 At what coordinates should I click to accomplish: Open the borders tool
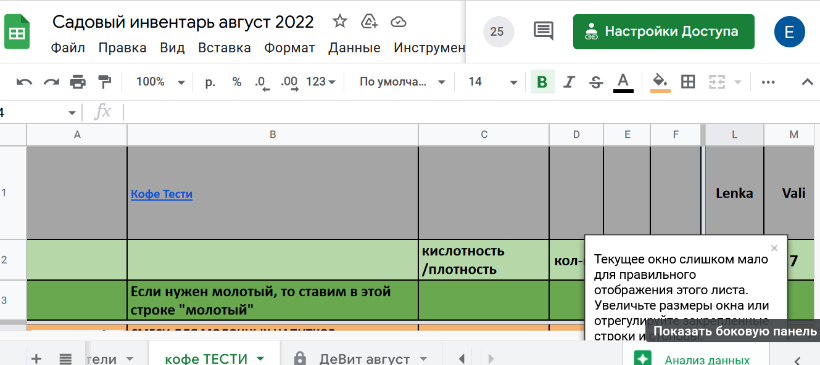coord(688,82)
